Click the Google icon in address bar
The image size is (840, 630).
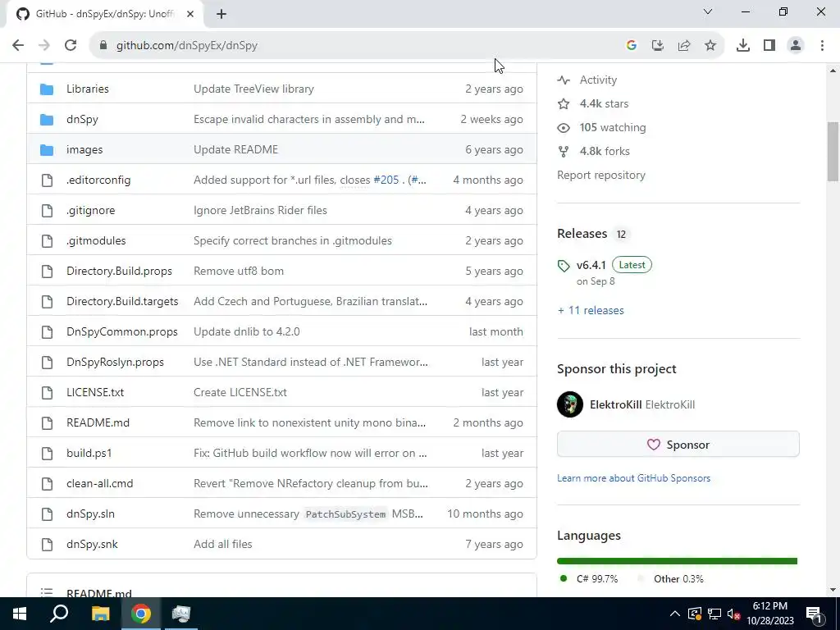pos(631,46)
